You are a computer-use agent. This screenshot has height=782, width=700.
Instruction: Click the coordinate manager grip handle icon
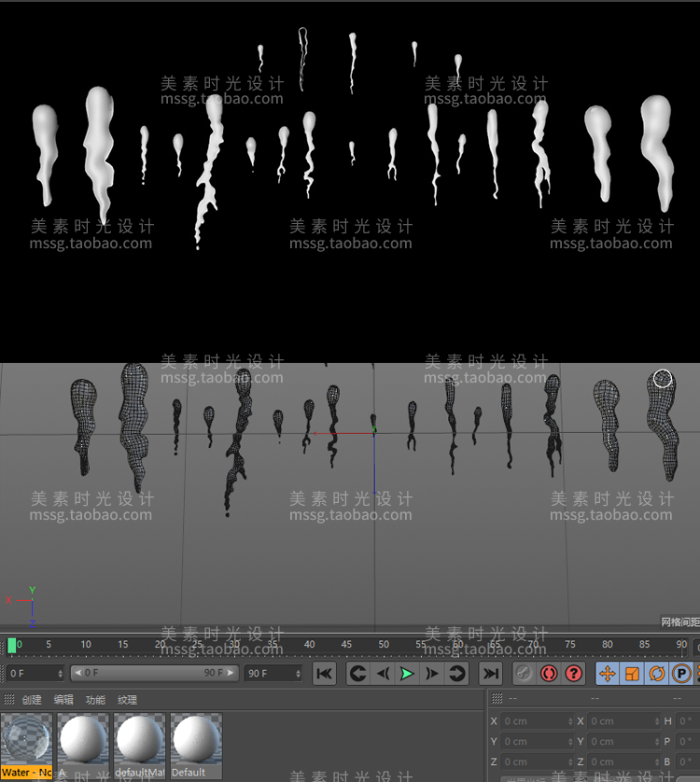click(497, 698)
